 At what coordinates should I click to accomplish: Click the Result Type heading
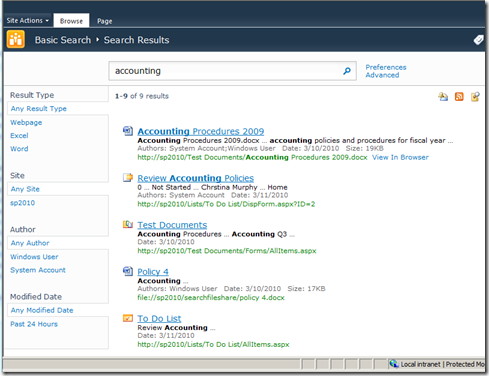click(x=32, y=95)
